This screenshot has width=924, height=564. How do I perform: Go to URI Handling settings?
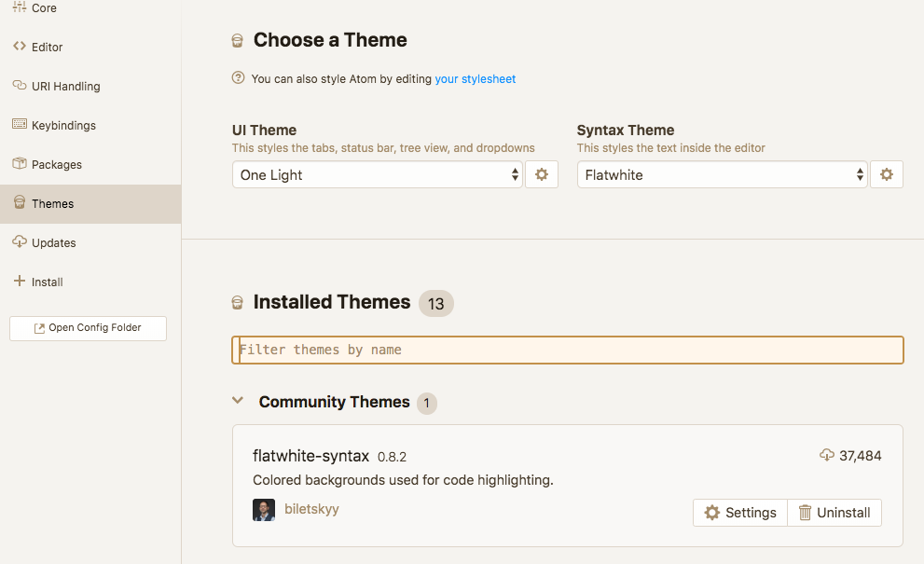(x=90, y=86)
